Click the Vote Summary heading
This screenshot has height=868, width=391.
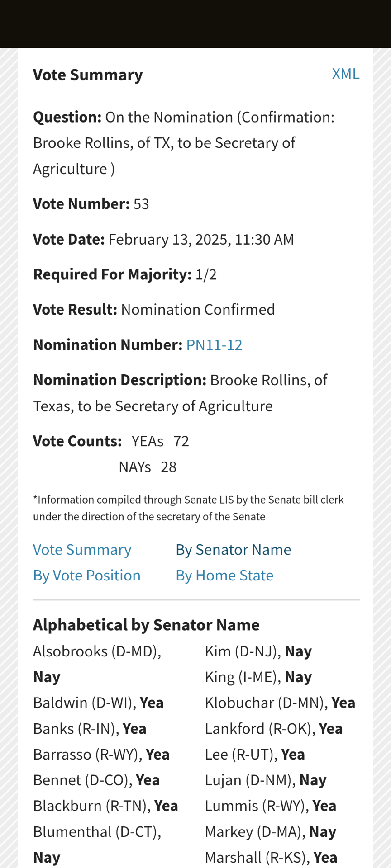[88, 75]
